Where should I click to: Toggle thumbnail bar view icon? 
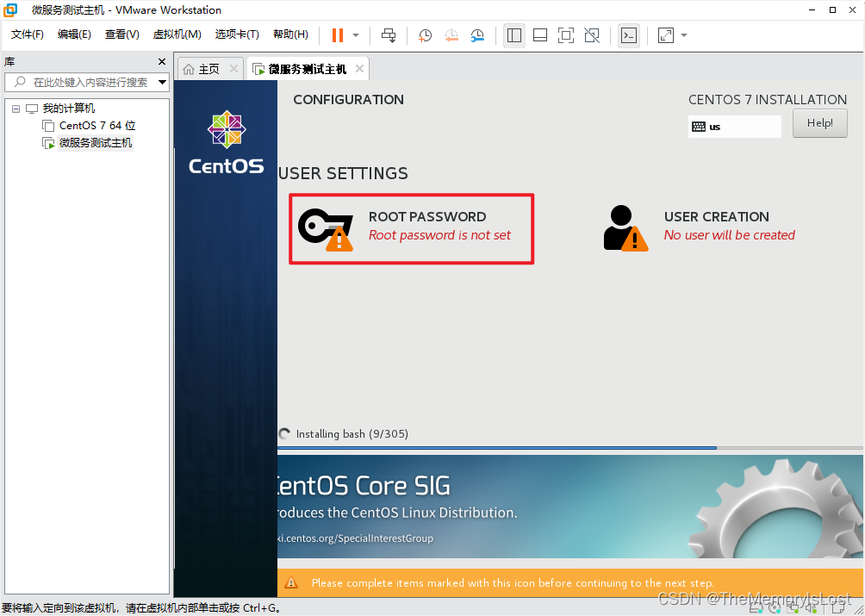[x=540, y=35]
